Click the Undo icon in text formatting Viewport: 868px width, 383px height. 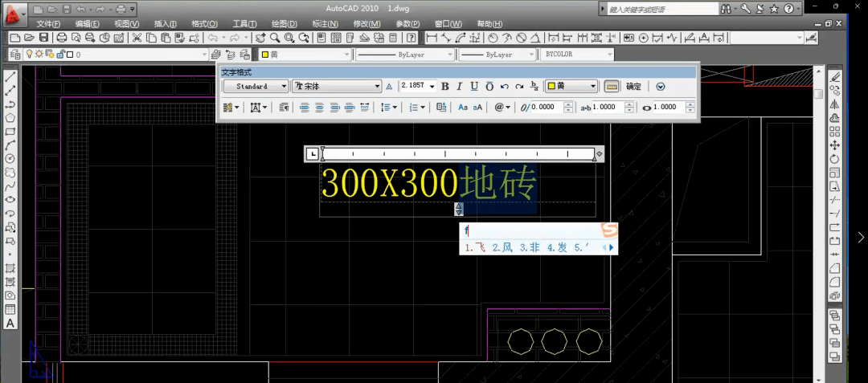[x=504, y=86]
